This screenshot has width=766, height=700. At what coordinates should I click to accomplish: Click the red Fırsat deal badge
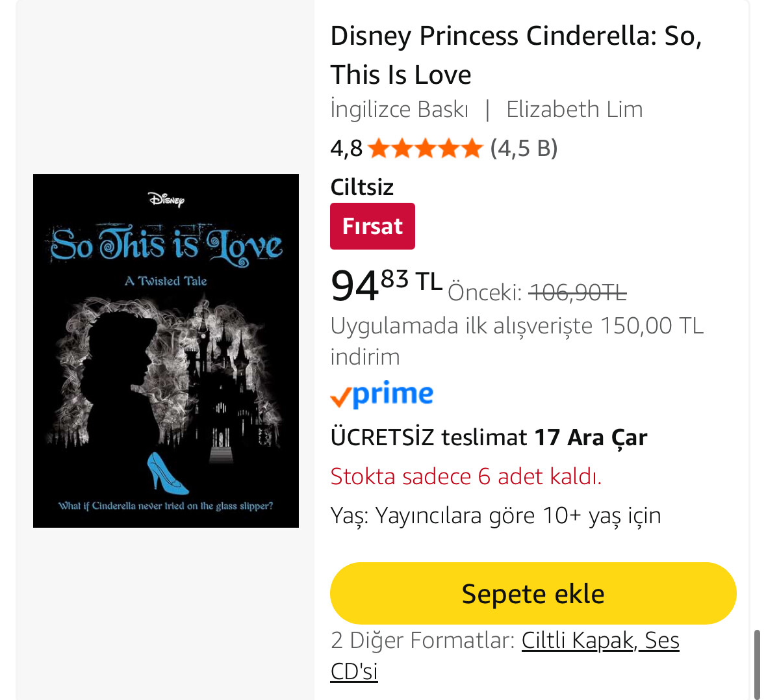pyautogui.click(x=372, y=226)
